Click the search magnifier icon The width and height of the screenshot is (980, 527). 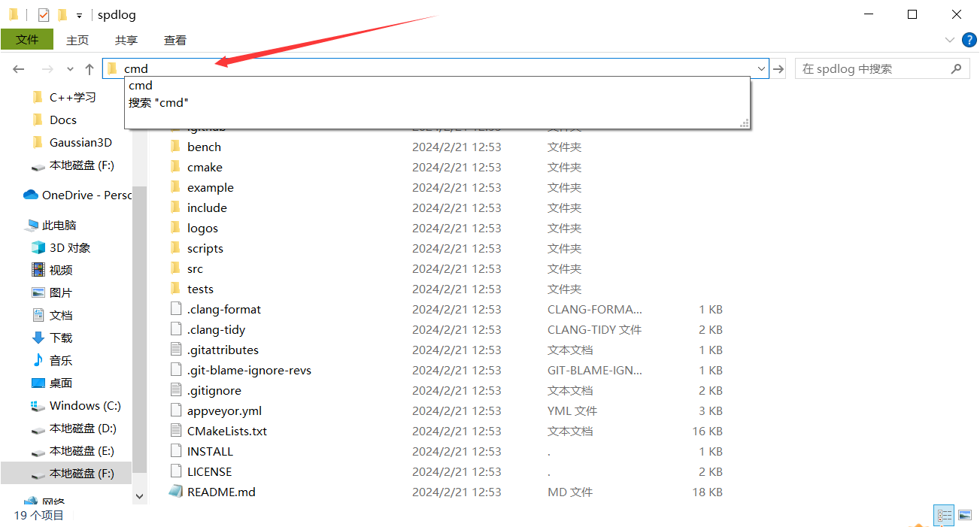coord(956,69)
